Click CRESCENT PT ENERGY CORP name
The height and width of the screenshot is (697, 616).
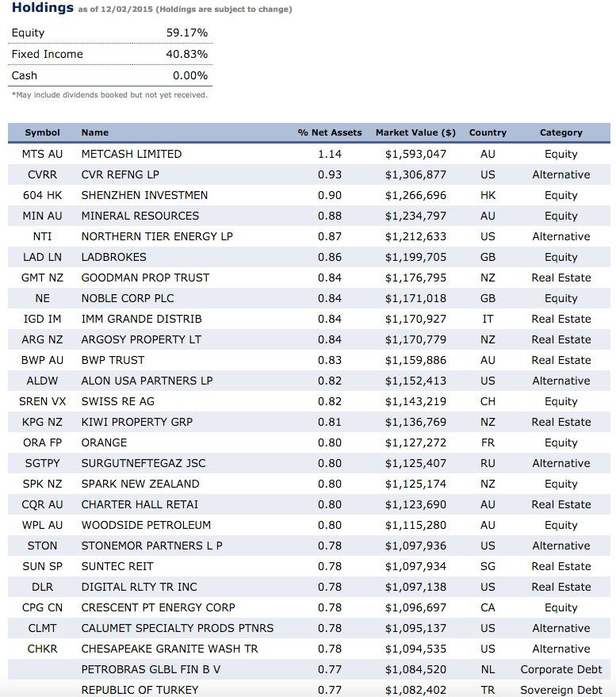pyautogui.click(x=159, y=607)
